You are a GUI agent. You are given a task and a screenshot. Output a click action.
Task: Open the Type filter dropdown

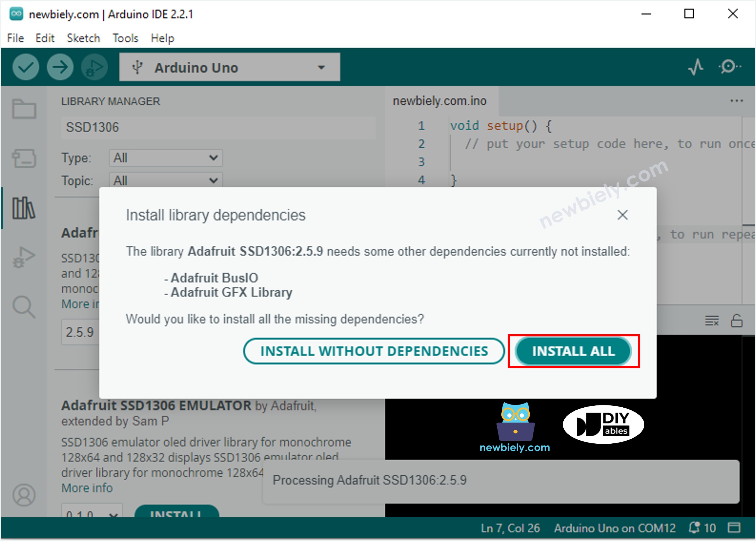pos(165,158)
